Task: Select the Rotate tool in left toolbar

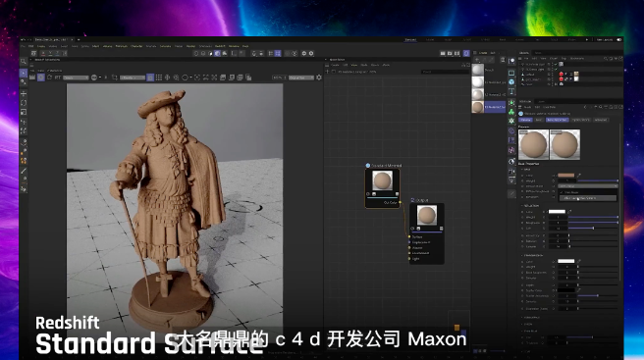Action: (24, 103)
